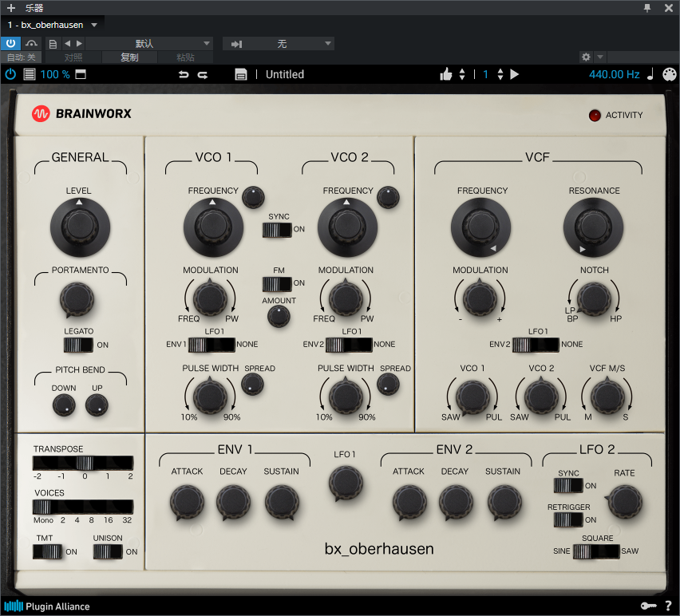The image size is (680, 616).
Task: Click the FM AMOUNT knob
Action: pyautogui.click(x=279, y=316)
